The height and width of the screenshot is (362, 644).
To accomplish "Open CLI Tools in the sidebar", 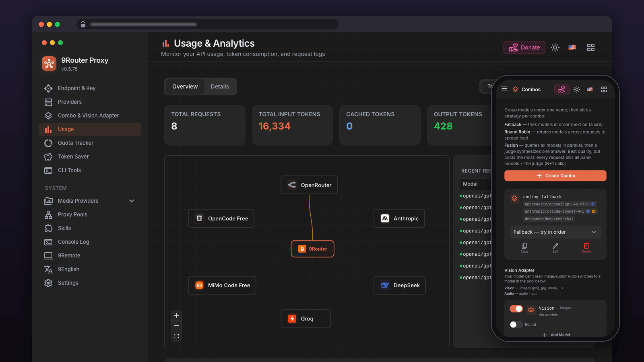I will click(x=90, y=170).
